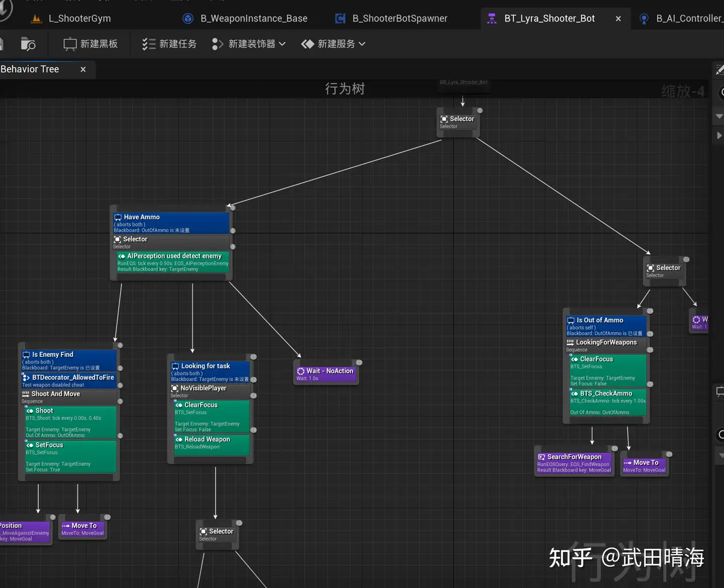
Task: Click the BB_Lyra_Shooter_Bot root label
Action: [463, 82]
